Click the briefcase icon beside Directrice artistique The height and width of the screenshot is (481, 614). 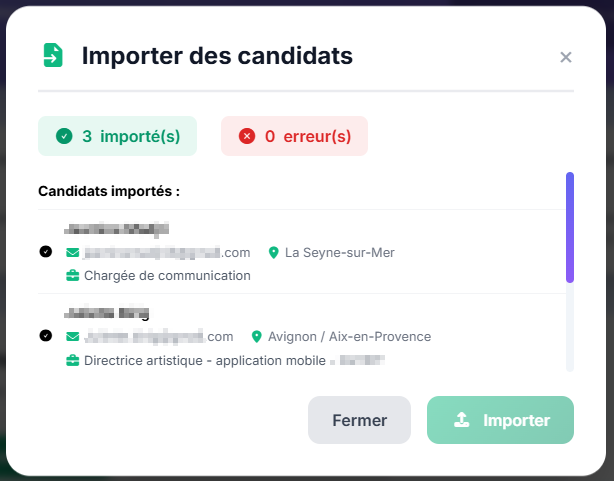(x=73, y=360)
